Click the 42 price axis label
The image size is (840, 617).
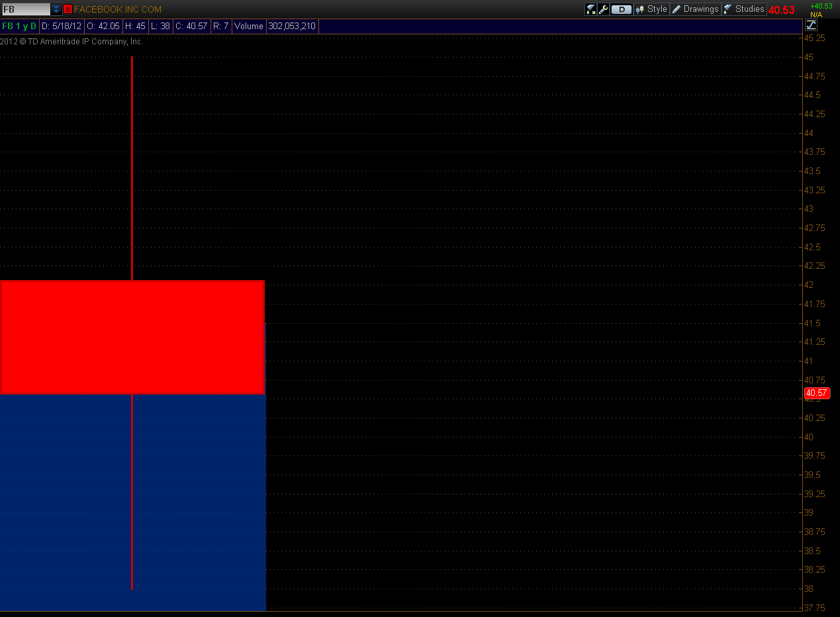(x=808, y=285)
